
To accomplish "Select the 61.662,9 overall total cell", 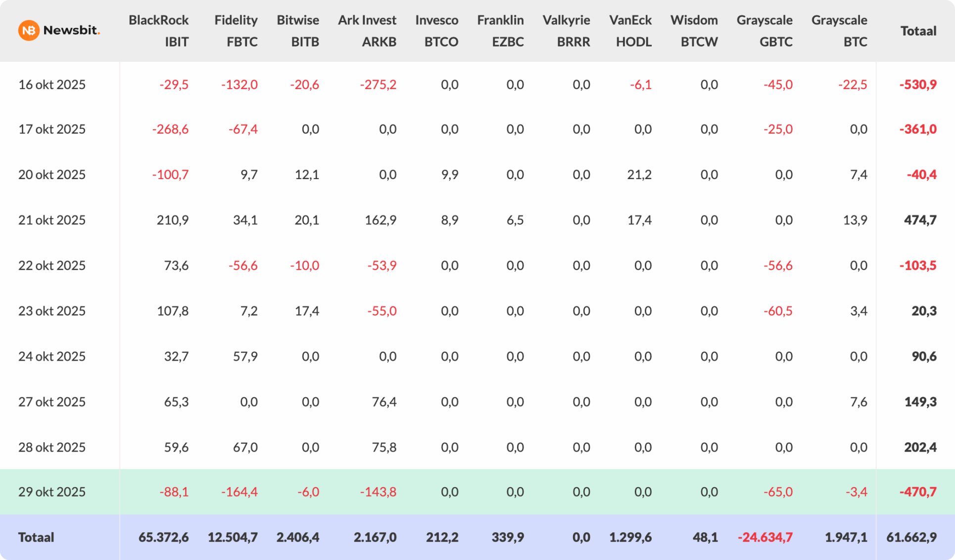I will [x=911, y=537].
